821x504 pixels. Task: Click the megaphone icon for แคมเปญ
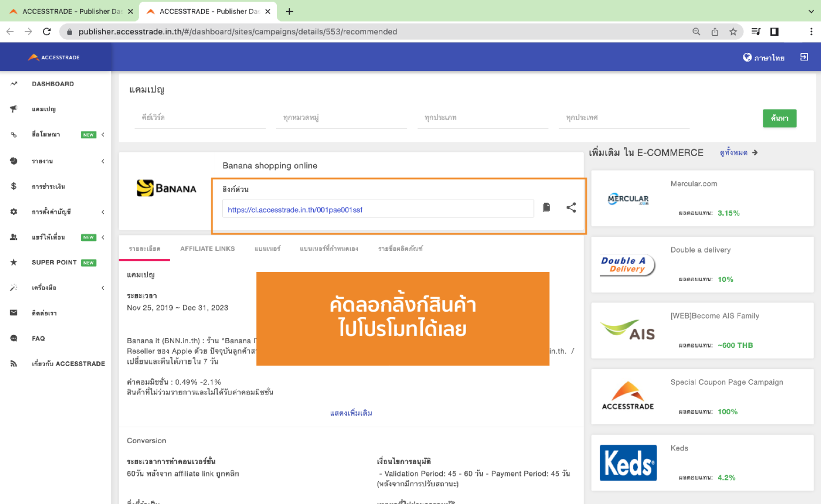pyautogui.click(x=13, y=109)
